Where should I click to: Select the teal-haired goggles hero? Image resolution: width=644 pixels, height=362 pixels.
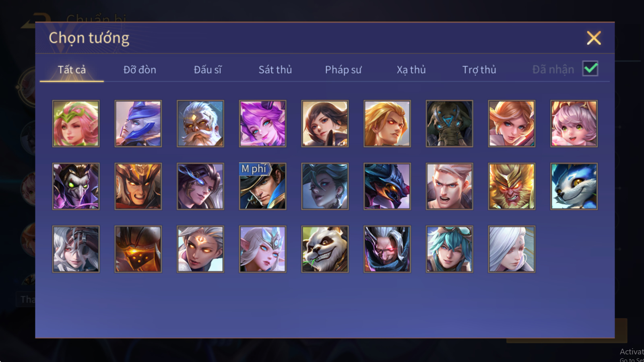[x=449, y=249]
